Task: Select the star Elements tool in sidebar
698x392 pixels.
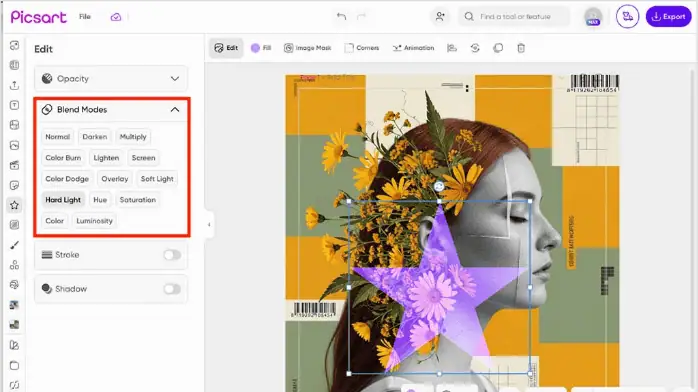Action: (14, 205)
